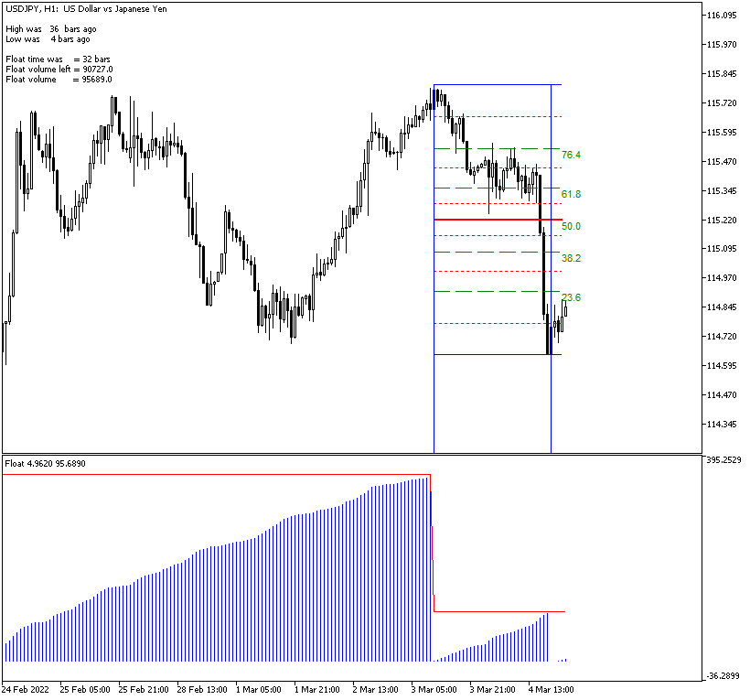Click the 'Float volume = 95689.0' line
Image resolution: width=750 pixels, height=700 pixels.
coord(59,80)
